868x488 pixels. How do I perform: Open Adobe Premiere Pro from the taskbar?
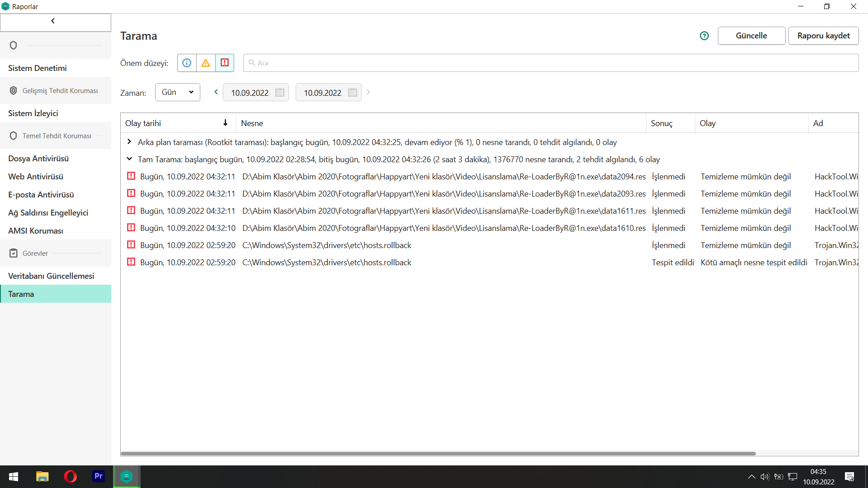click(x=98, y=476)
